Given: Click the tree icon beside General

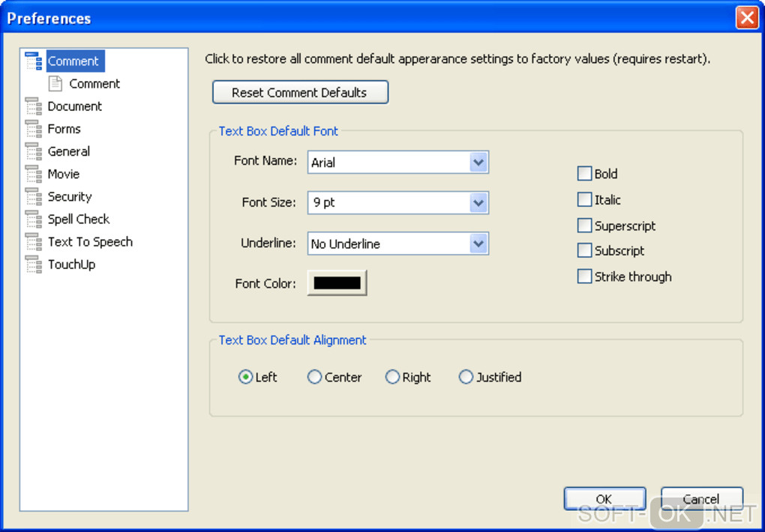Looking at the screenshot, I should pyautogui.click(x=34, y=151).
